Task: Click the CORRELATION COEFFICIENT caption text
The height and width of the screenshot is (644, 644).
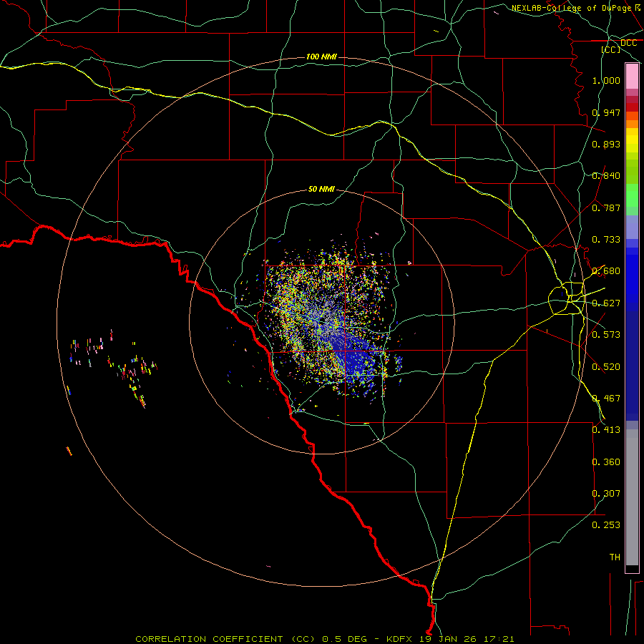Action: (x=209, y=639)
